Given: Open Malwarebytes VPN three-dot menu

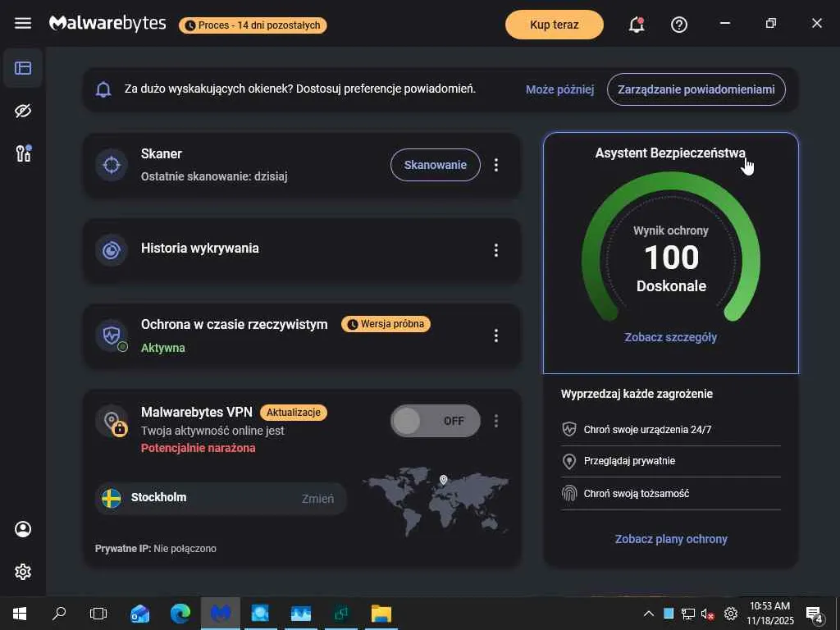Looking at the screenshot, I should [496, 421].
